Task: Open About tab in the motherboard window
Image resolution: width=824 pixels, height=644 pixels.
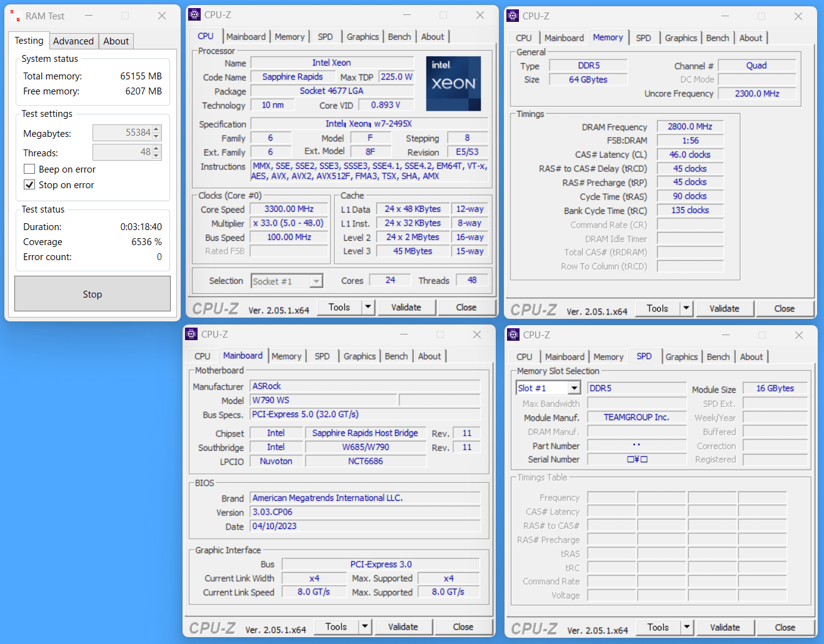Action: [x=430, y=356]
